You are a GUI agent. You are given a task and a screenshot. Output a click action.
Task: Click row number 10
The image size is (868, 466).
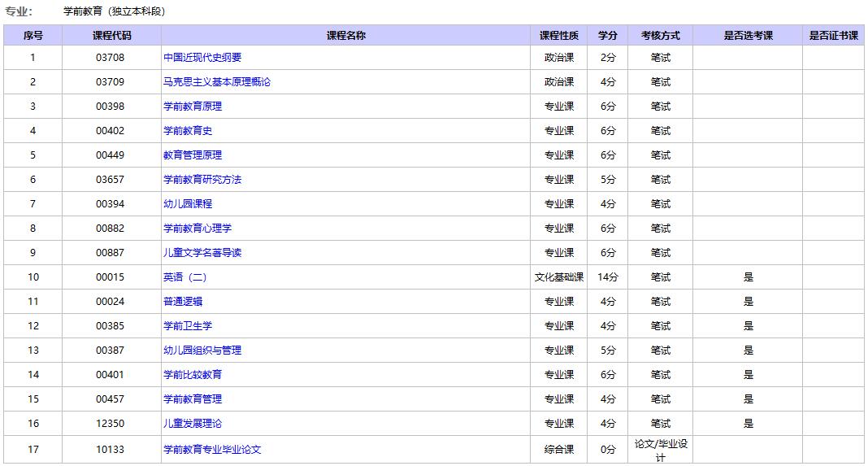33,277
